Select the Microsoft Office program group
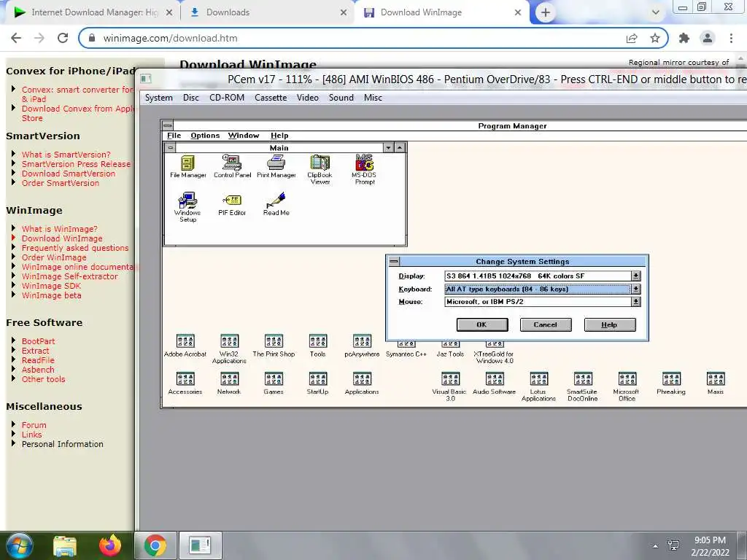747x560 pixels. tap(627, 386)
